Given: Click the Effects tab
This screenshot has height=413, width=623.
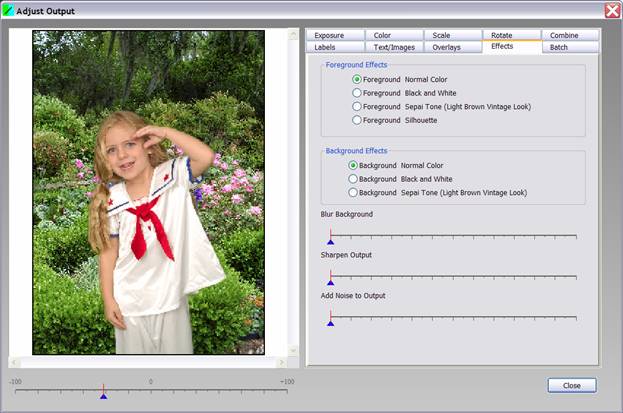Looking at the screenshot, I should click(512, 47).
